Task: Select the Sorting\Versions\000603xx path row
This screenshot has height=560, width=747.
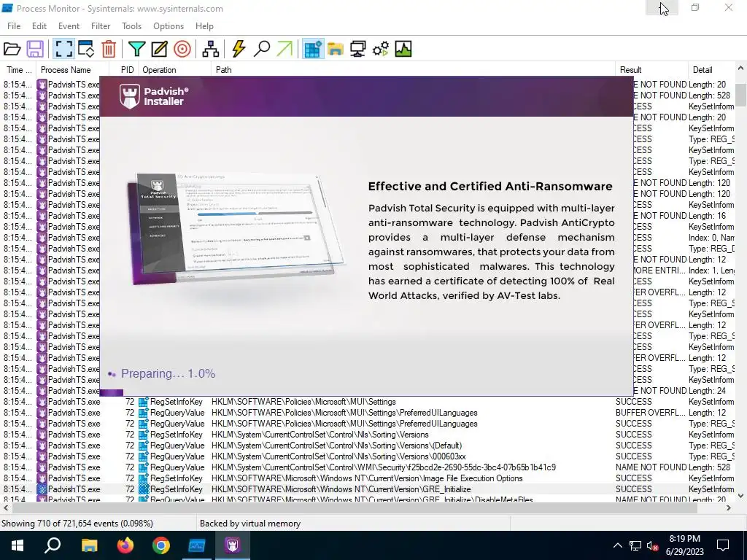Action: coord(368,456)
